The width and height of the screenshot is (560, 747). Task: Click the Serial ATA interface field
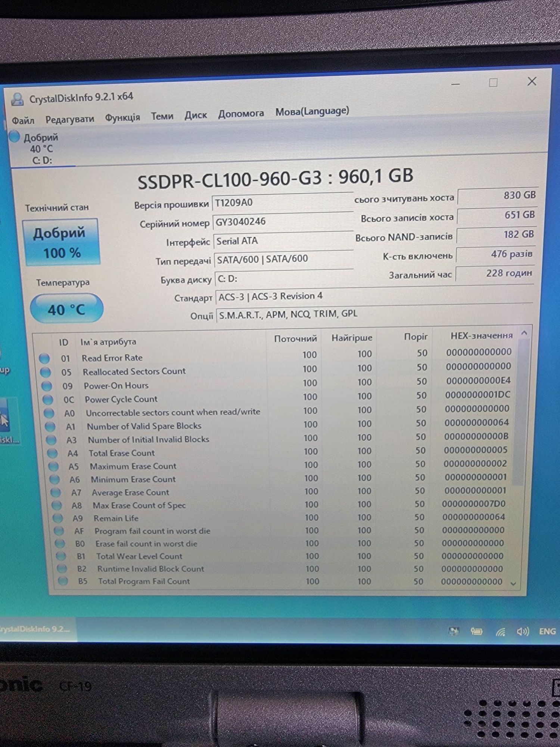pyautogui.click(x=283, y=241)
